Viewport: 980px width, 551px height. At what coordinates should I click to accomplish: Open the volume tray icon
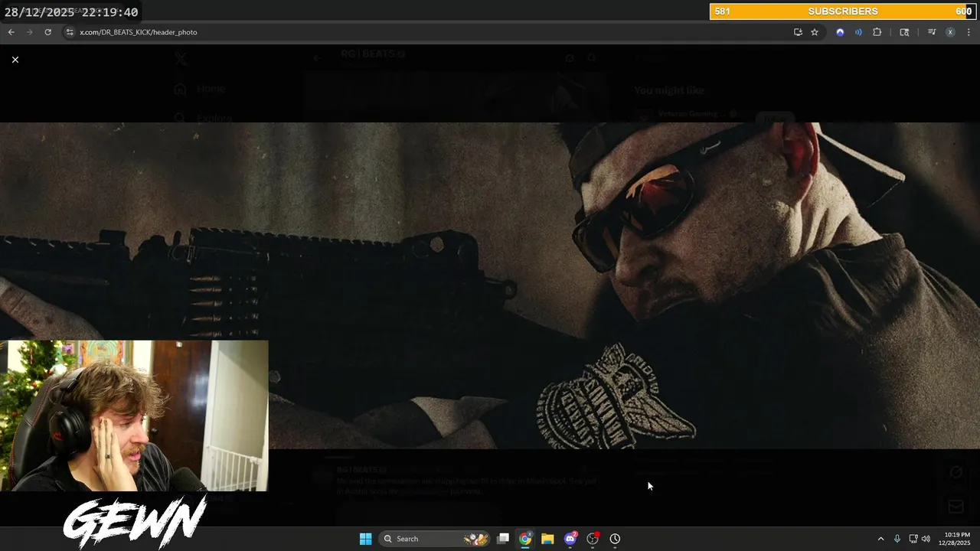(926, 539)
